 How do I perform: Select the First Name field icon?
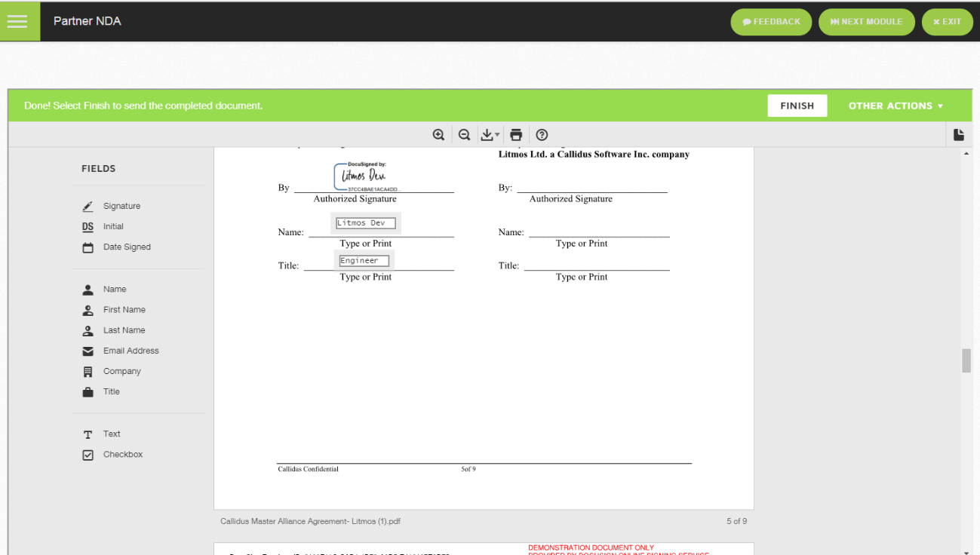point(88,310)
